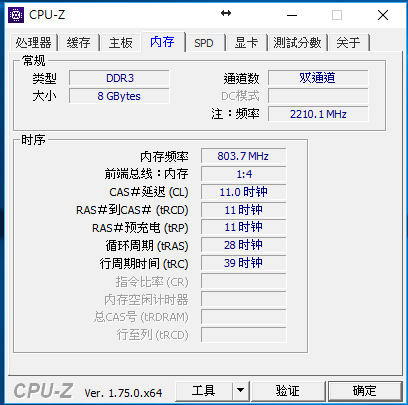This screenshot has width=408, height=405.
Task: Click the Ver. 1.75.0.x64 version text
Action: [123, 393]
